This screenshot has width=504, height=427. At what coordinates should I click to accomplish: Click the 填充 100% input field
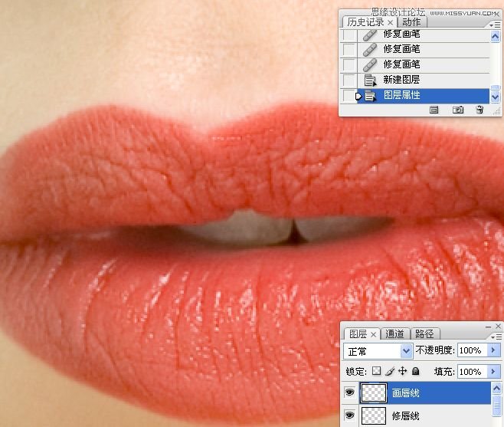coord(473,372)
